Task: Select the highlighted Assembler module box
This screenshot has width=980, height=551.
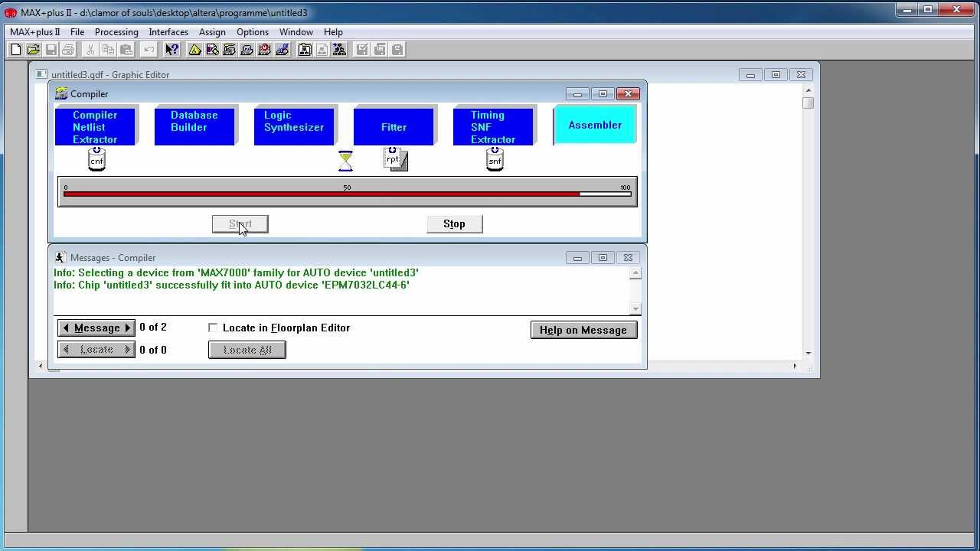Action: click(x=595, y=125)
